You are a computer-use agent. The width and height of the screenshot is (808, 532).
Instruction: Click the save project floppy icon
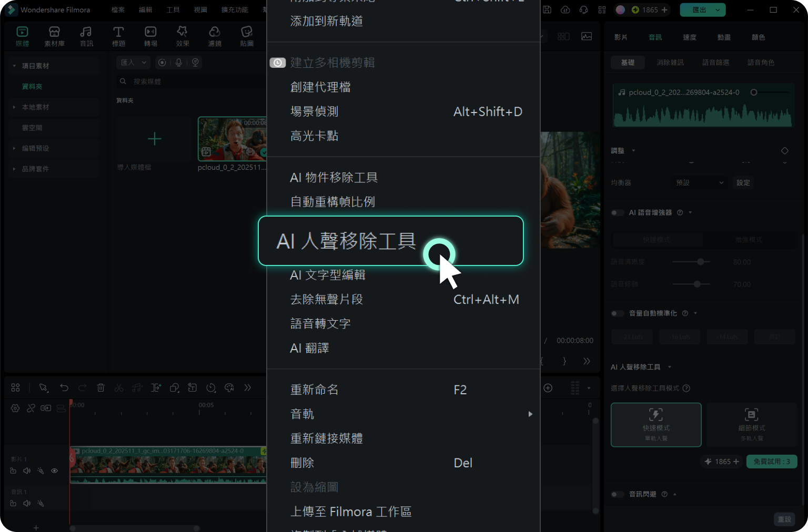[x=547, y=9]
